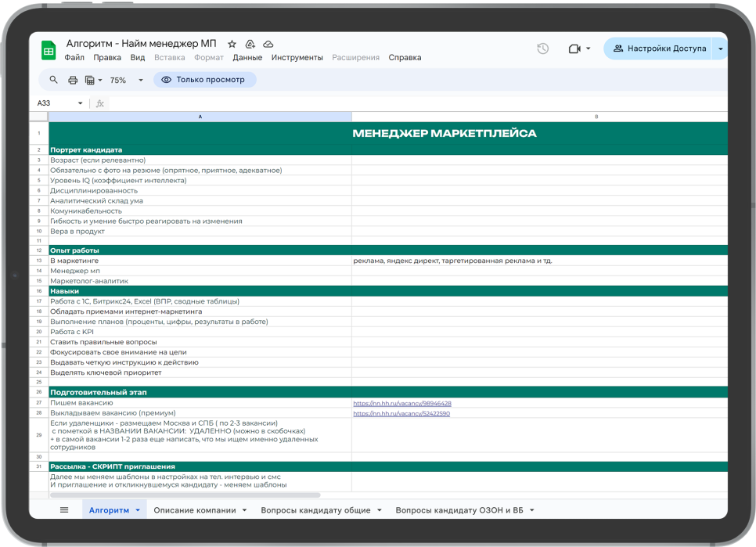Click the Настройки Доступа share button
Viewport: 756px width, 547px height.
click(x=659, y=49)
